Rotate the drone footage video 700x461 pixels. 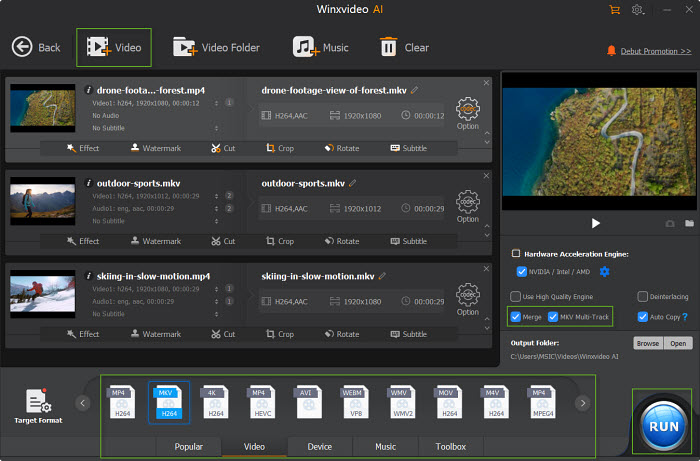pos(342,148)
